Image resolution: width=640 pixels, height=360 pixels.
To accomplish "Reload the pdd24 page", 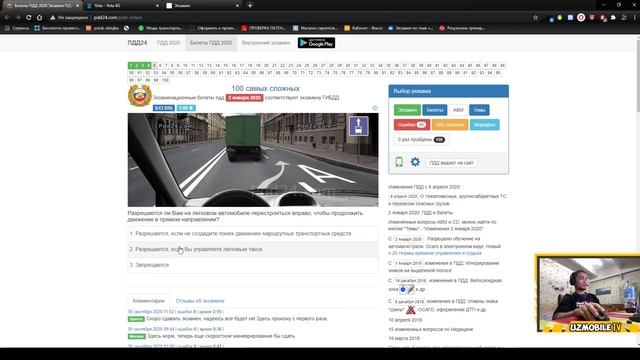I will point(29,18).
